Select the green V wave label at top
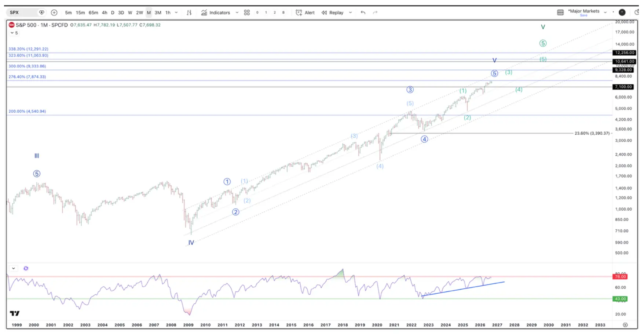The height and width of the screenshot is (334, 644). pyautogui.click(x=543, y=27)
